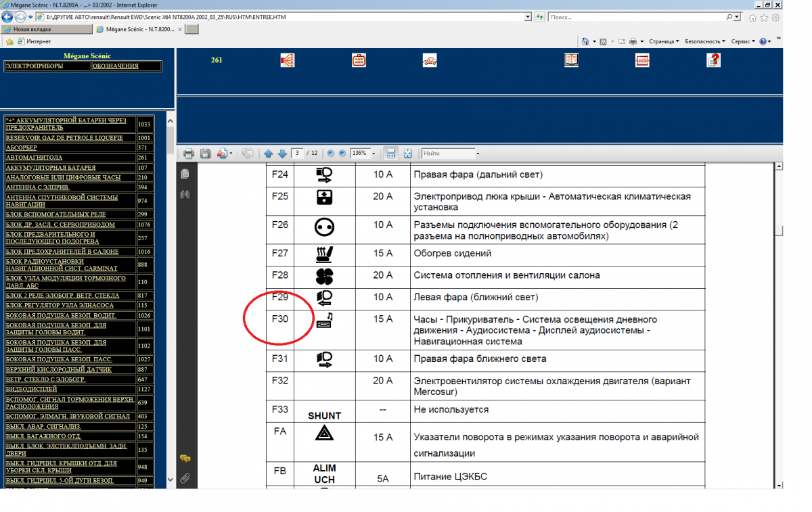Click the IE home page icon at top right
The image size is (812, 512).
(x=752, y=18)
